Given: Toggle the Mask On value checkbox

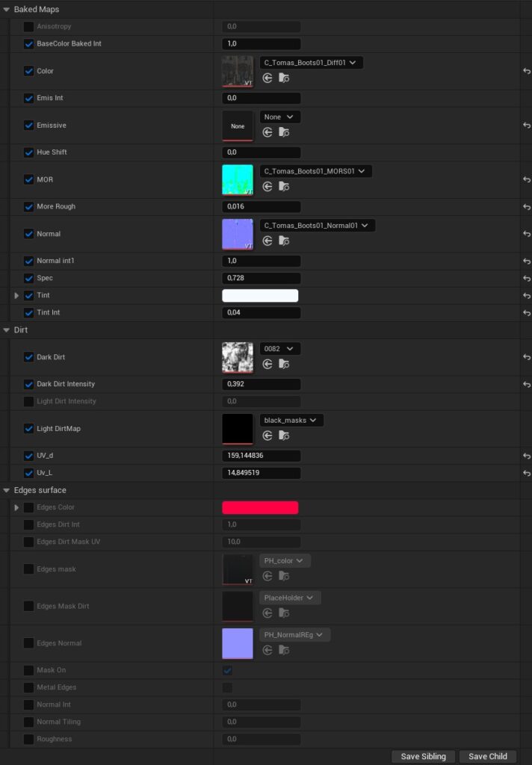Looking at the screenshot, I should coord(227,670).
